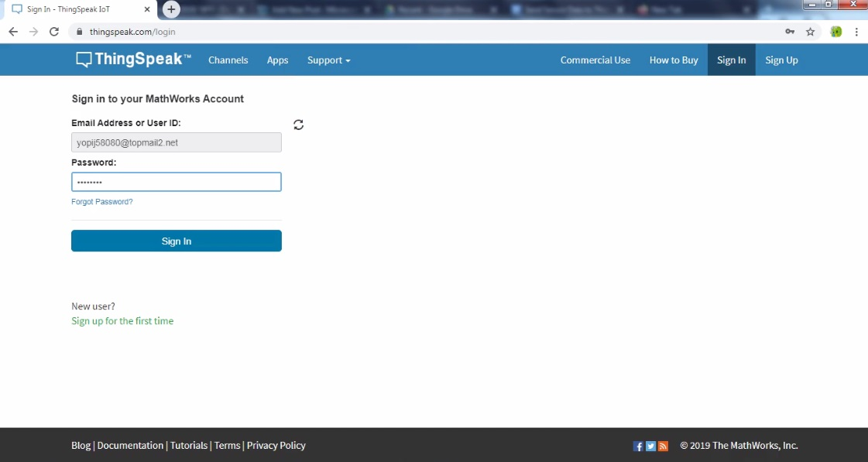Image resolution: width=868 pixels, height=462 pixels.
Task: Open the Channels menu item
Action: (228, 60)
